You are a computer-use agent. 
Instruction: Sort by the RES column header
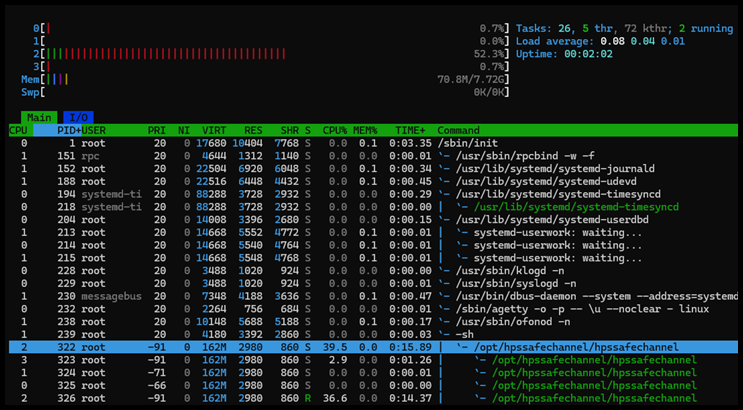[254, 130]
